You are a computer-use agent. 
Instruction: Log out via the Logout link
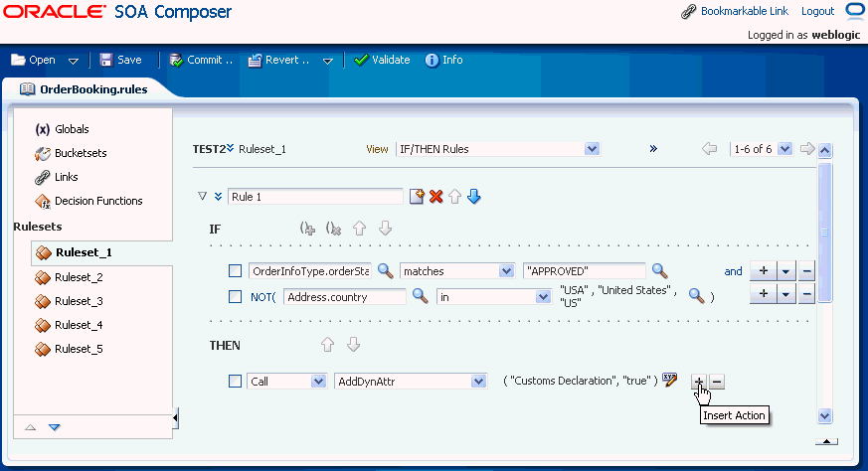point(817,11)
